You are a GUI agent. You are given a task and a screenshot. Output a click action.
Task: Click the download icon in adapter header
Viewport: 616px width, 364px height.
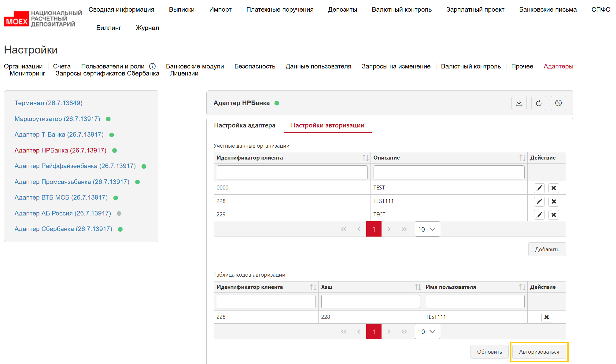[x=519, y=103]
